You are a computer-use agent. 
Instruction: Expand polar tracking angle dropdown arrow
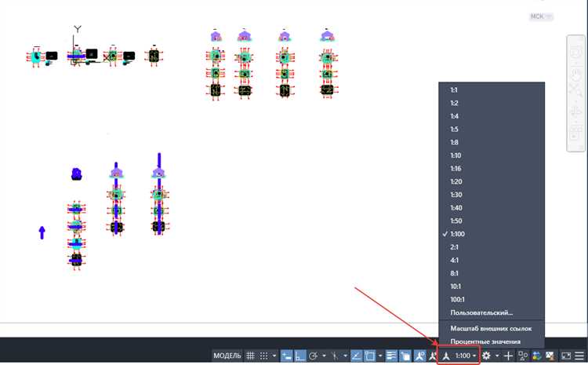(324, 356)
